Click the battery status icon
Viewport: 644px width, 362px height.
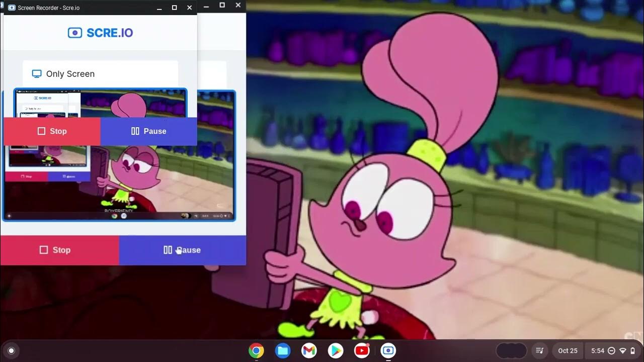click(x=632, y=350)
